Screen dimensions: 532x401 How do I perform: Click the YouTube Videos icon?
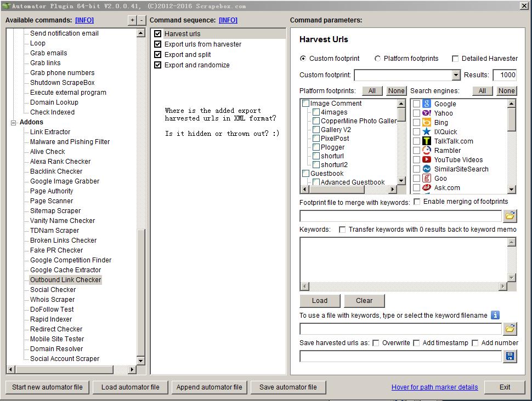[427, 159]
